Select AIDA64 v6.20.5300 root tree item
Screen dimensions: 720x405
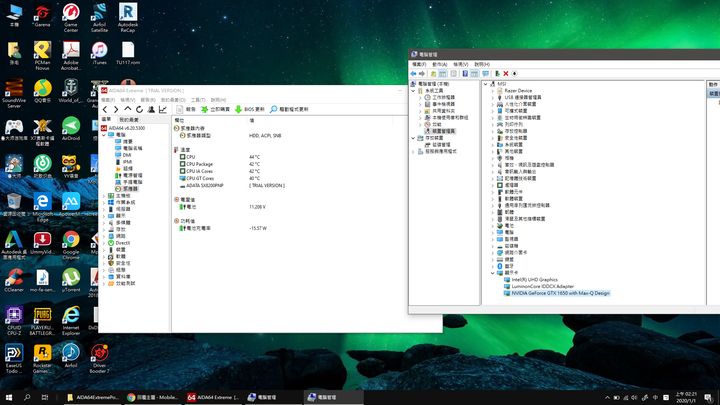click(126, 128)
